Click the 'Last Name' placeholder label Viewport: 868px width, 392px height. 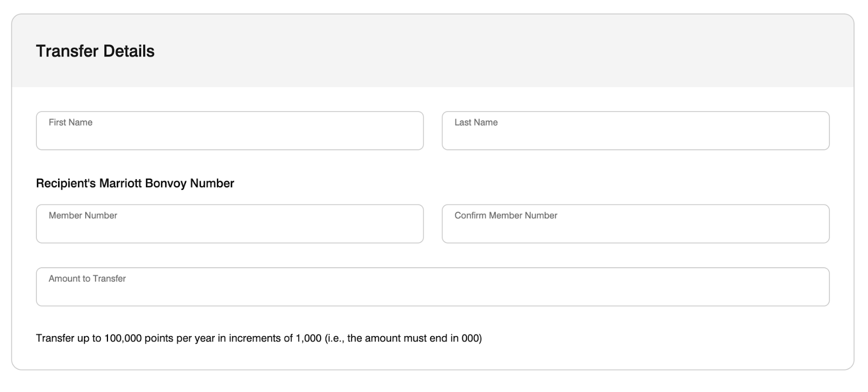pyautogui.click(x=476, y=123)
